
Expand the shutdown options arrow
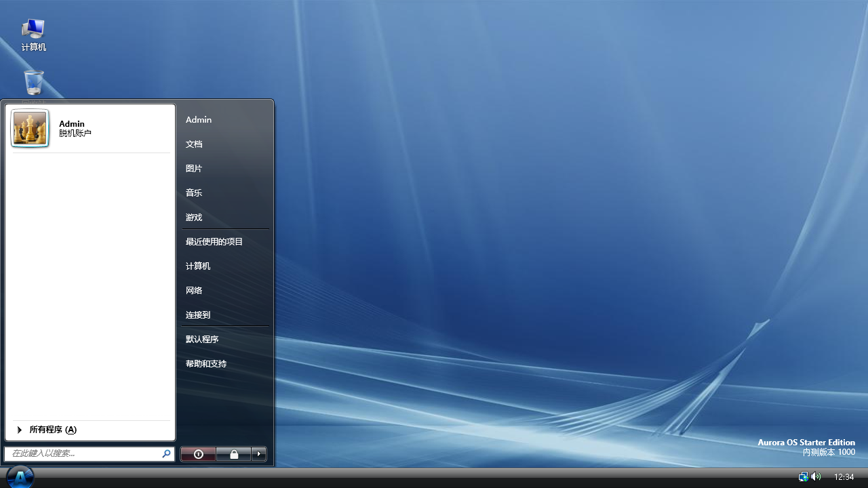259,454
